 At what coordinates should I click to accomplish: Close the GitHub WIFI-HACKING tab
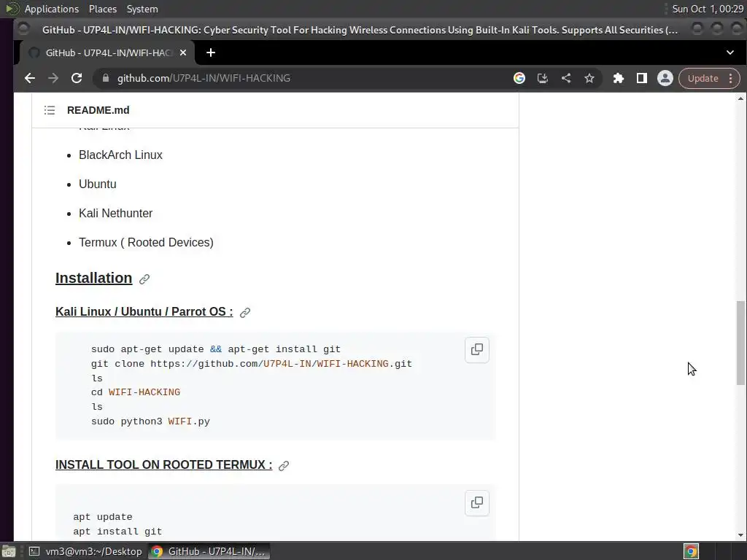pos(183,52)
